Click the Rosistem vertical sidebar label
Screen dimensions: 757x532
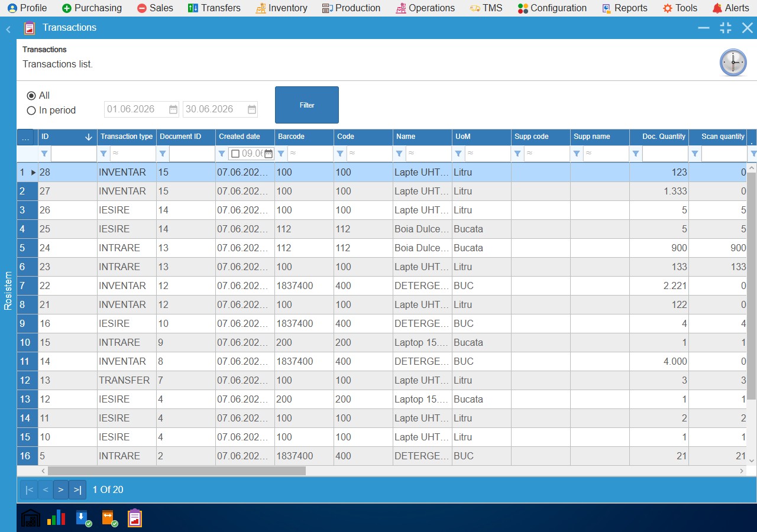pos(8,291)
